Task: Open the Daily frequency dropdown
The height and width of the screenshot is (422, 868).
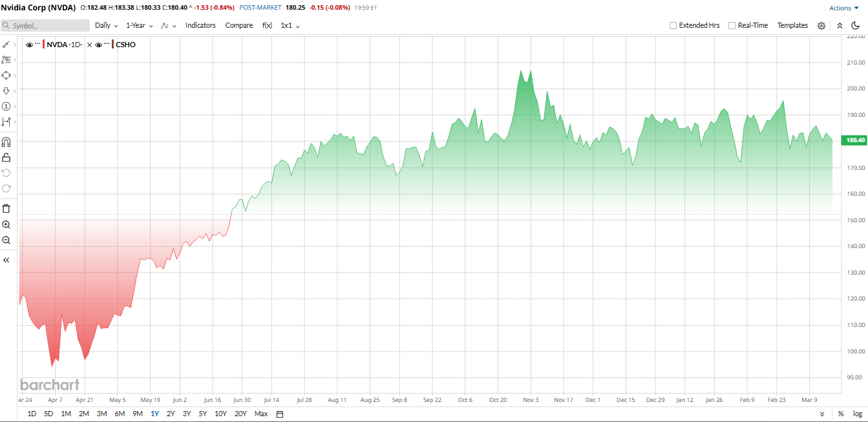Action: tap(107, 25)
